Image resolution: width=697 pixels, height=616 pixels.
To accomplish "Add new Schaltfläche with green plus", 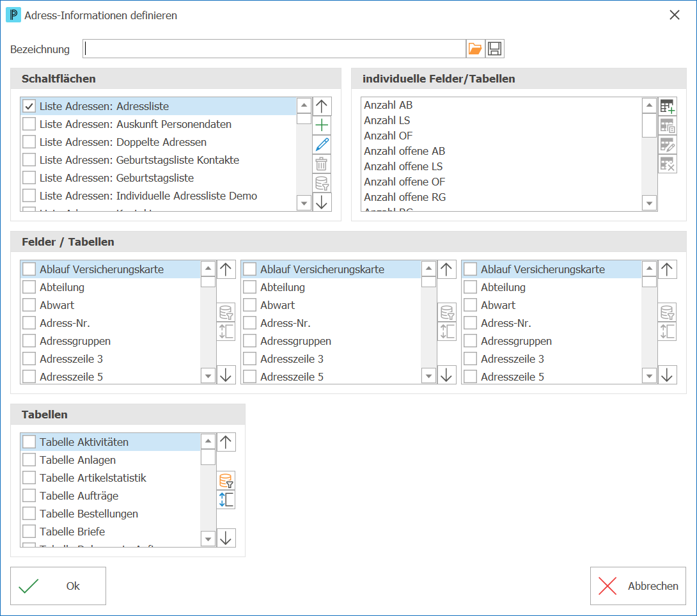I will 322,125.
